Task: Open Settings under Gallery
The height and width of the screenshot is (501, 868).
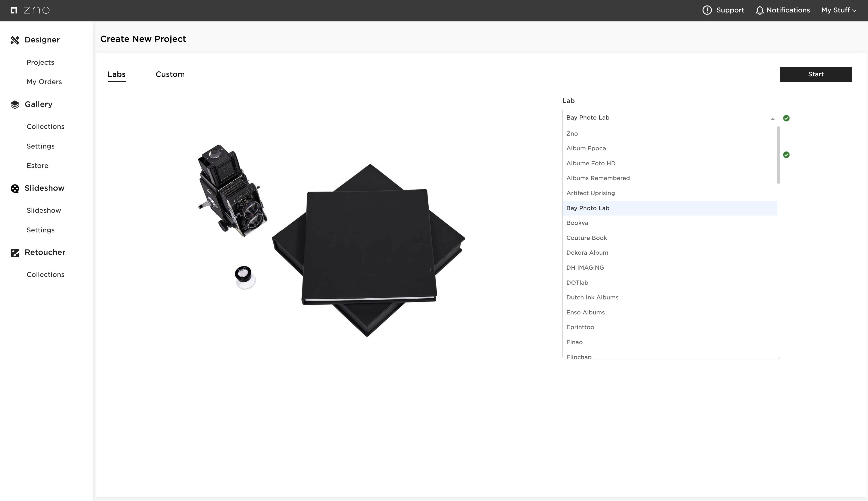Action: tap(41, 146)
